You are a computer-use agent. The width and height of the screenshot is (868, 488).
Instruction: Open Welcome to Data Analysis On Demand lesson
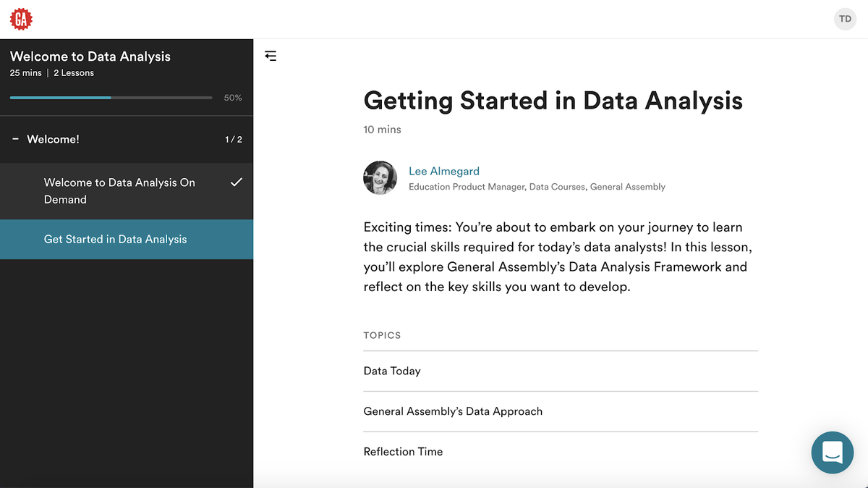pyautogui.click(x=127, y=191)
